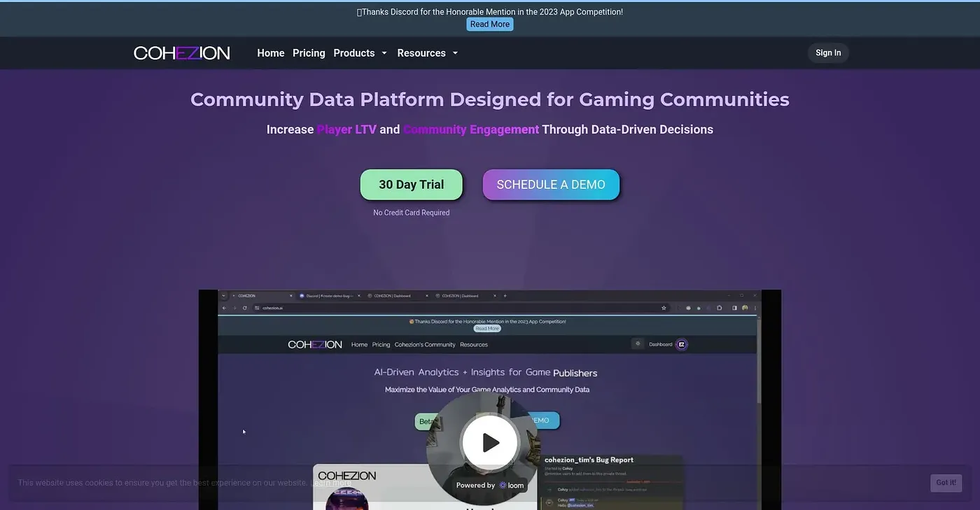980x510 pixels.
Task: Click the "This website uses cookies" message text
Action: 162,483
